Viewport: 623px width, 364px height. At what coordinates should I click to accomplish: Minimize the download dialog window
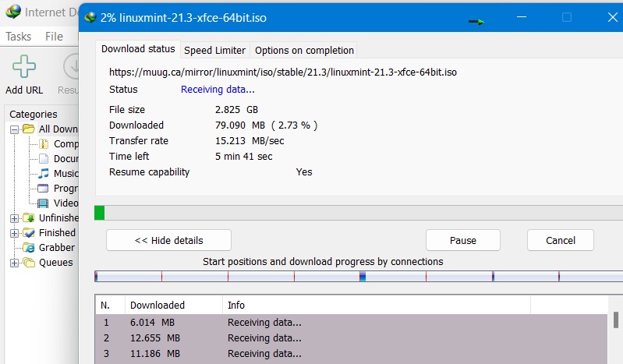click(x=522, y=17)
